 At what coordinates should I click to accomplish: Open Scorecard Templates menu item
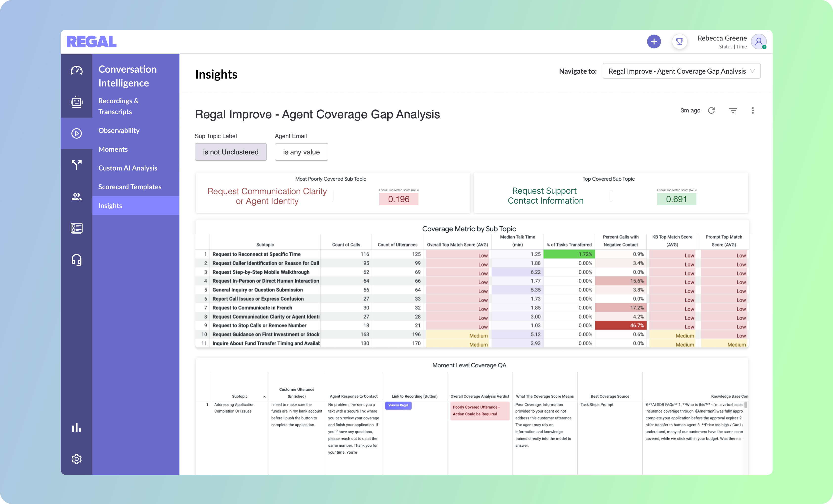[x=130, y=187]
